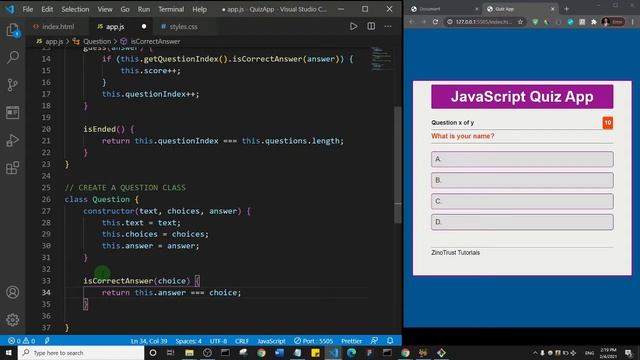
Task: Click the unsaved dot on app.js tab
Action: [144, 27]
